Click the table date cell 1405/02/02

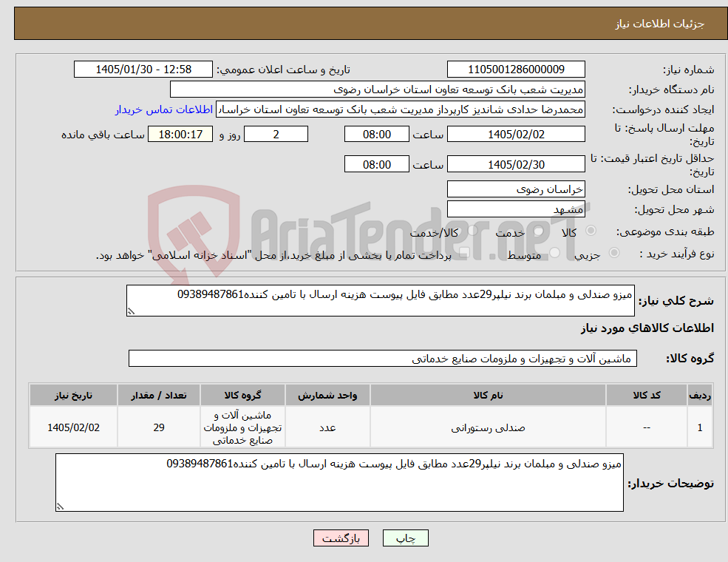73,427
